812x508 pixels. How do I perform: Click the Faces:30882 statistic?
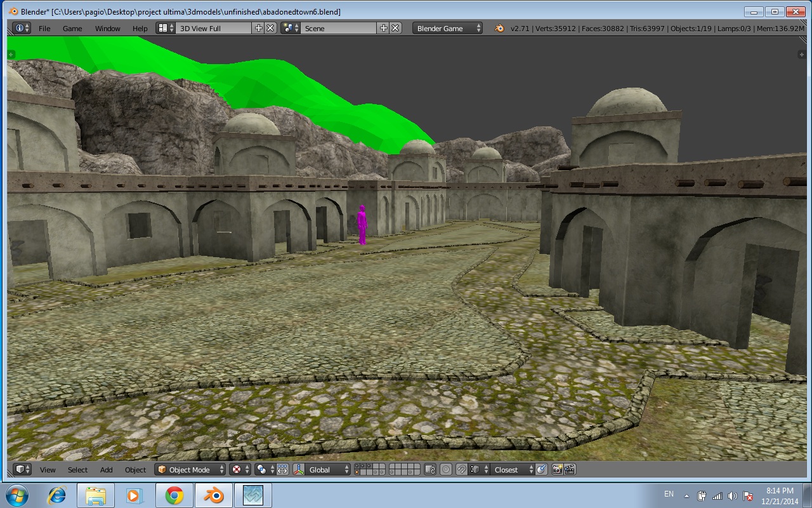click(603, 29)
